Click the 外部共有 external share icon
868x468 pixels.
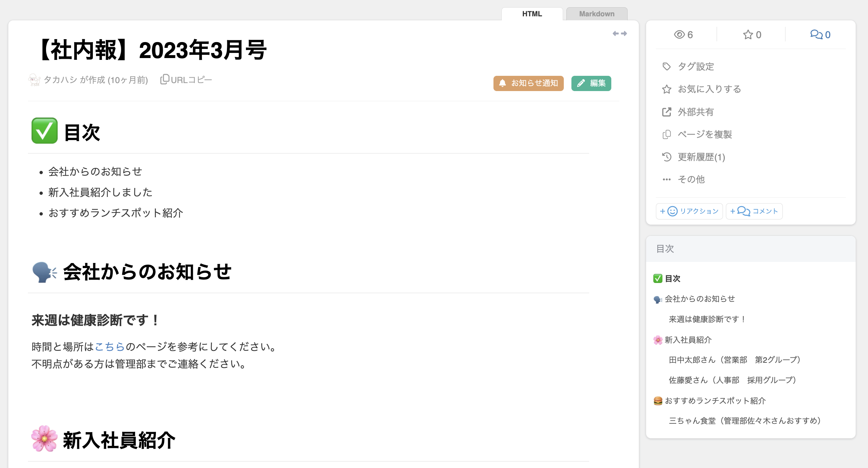(x=666, y=112)
